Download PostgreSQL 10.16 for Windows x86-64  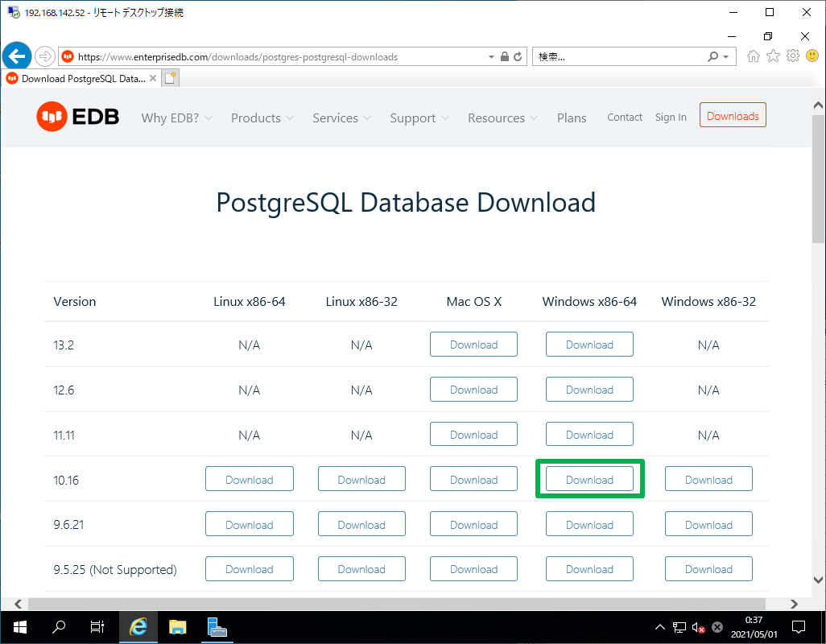[x=589, y=478]
